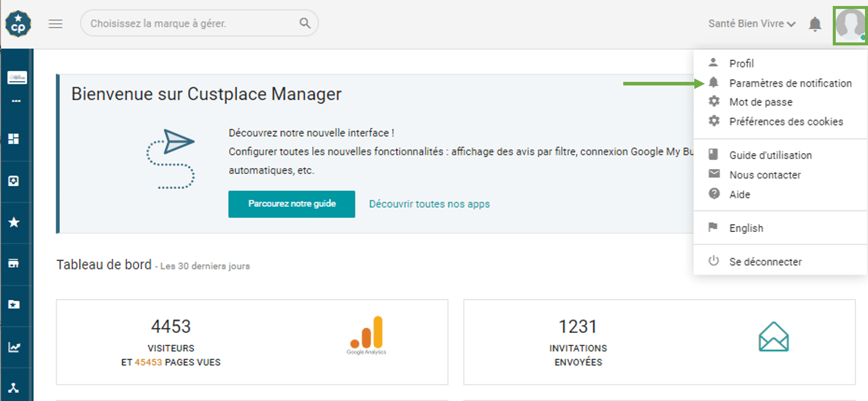
Task: Click the bell icon beside Paramètres de notification
Action: [x=713, y=82]
